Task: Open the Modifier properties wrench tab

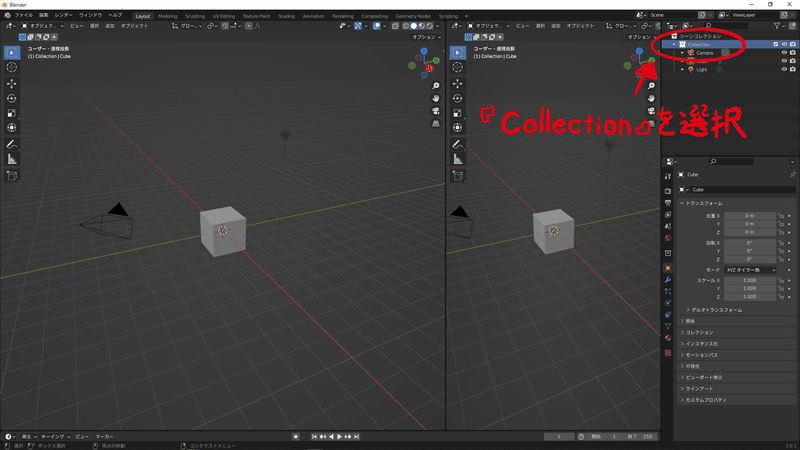Action: click(x=668, y=280)
